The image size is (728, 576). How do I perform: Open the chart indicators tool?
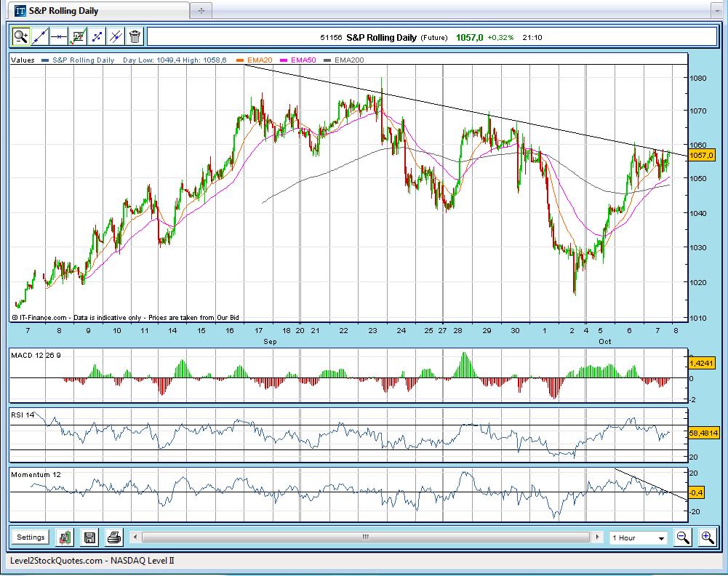78,36
